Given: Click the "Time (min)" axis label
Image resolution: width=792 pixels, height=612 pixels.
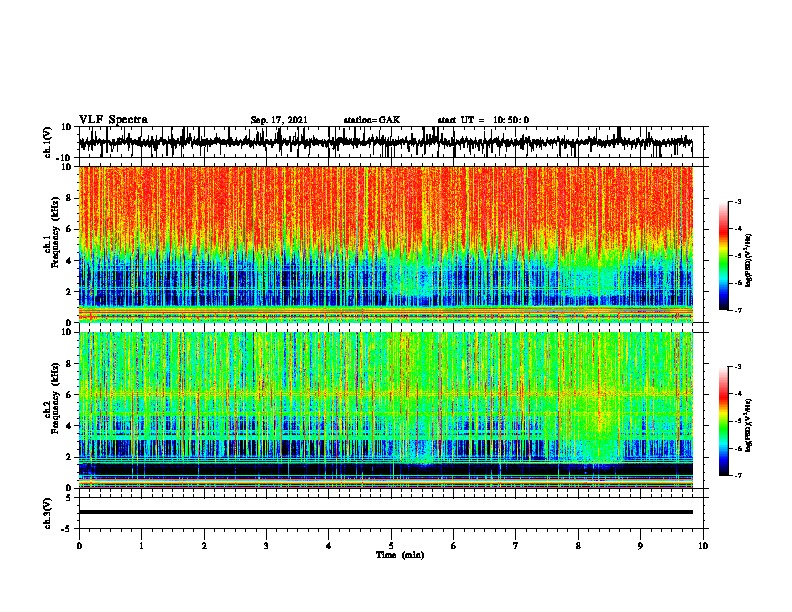Looking at the screenshot, I should [x=400, y=555].
